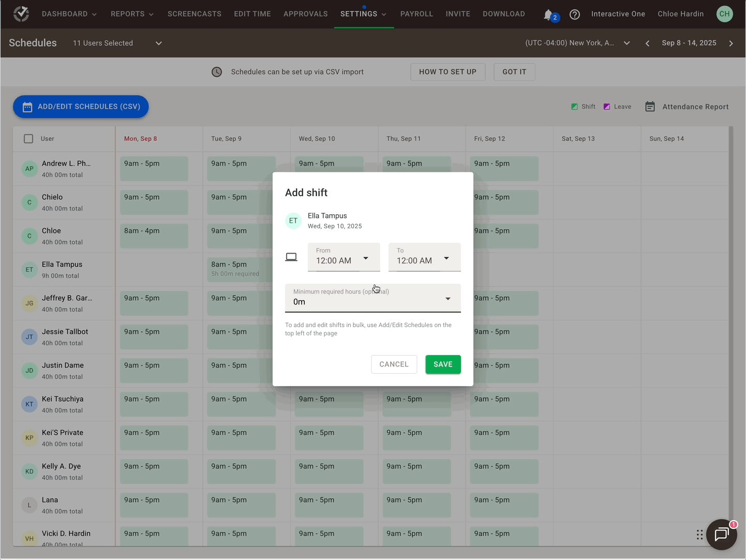Screen dimensions: 746x560
Task: Open the chat support widget
Action: pyautogui.click(x=722, y=535)
